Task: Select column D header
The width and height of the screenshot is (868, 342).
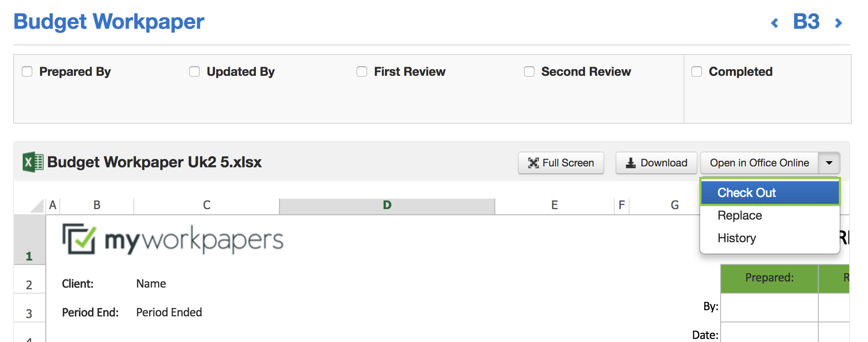Action: 387,205
